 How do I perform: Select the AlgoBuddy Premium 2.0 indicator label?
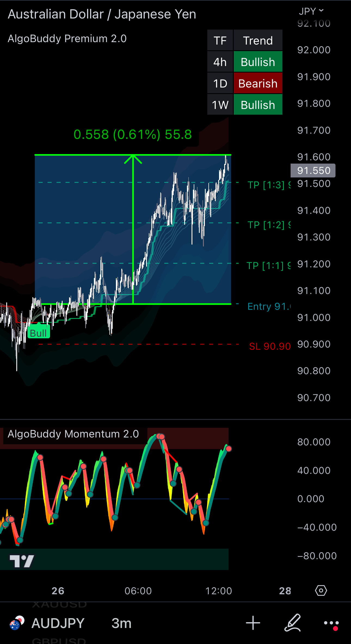pyautogui.click(x=67, y=39)
